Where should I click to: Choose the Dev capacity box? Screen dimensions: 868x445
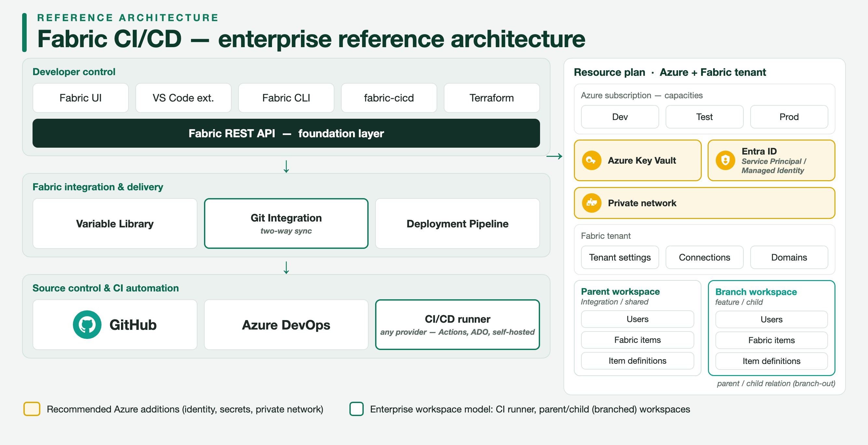click(x=620, y=117)
